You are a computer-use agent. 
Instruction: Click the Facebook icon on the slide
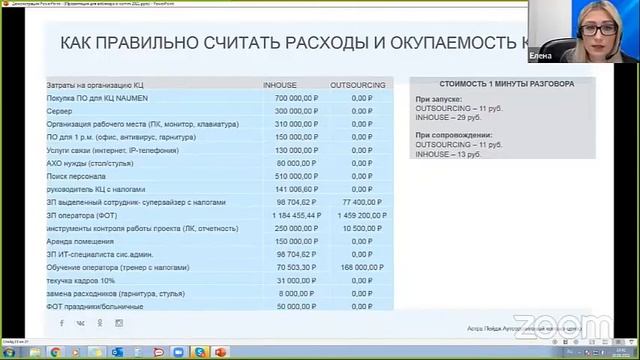(62, 323)
